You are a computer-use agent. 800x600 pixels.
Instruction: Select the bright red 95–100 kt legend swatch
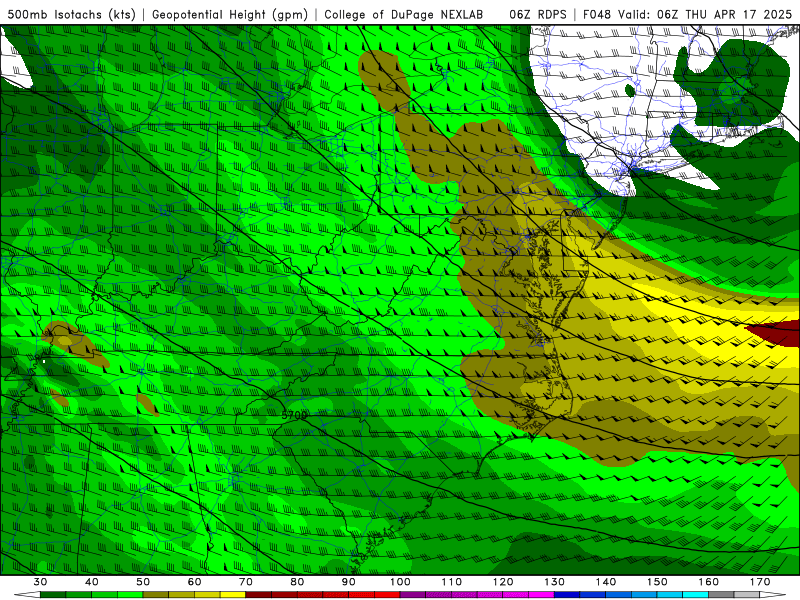coord(387,595)
